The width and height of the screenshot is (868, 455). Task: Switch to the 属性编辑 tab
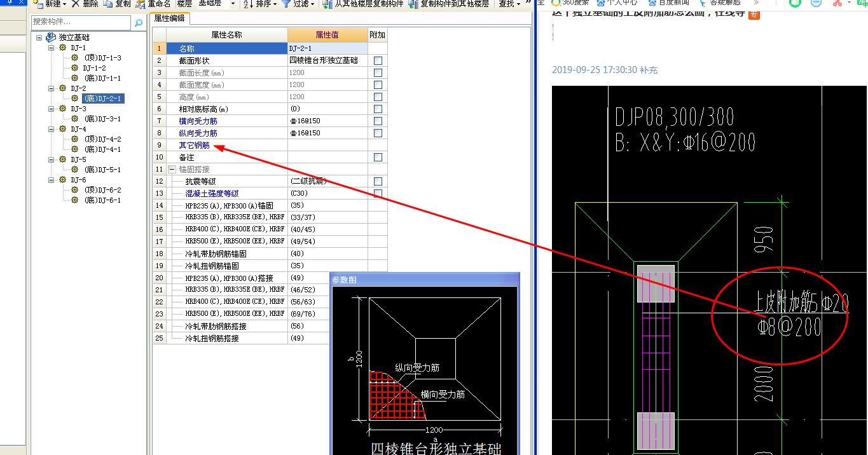(x=169, y=18)
